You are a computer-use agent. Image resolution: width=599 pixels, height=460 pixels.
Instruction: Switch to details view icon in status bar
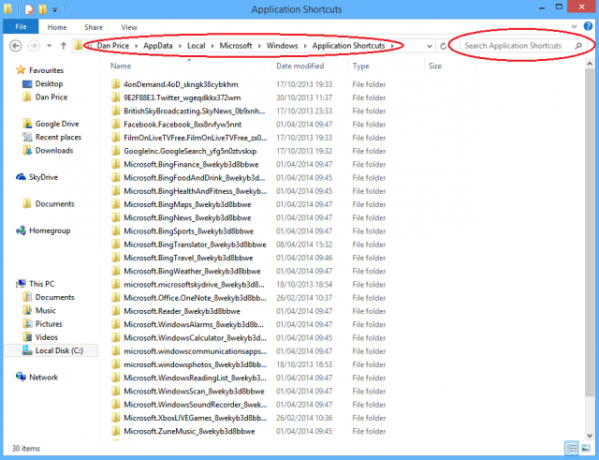[571, 448]
